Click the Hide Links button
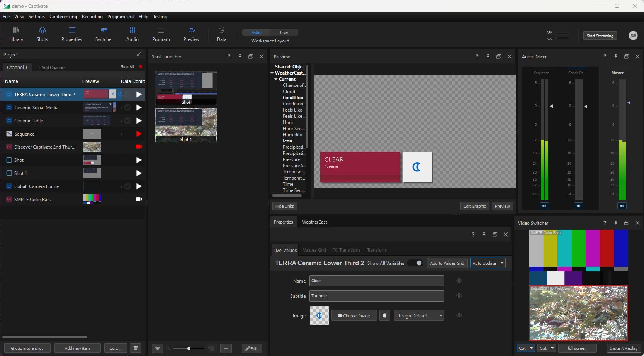Screen dimensions: 644x356 pos(285,206)
